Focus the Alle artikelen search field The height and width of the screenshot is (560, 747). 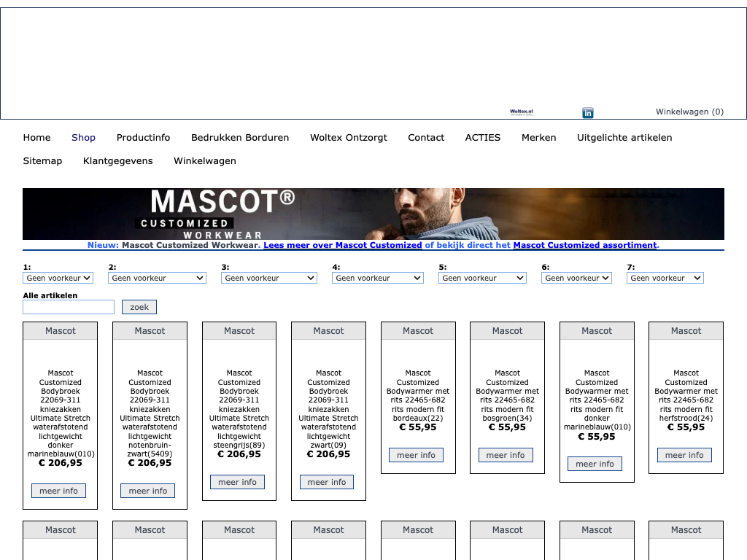click(x=69, y=307)
